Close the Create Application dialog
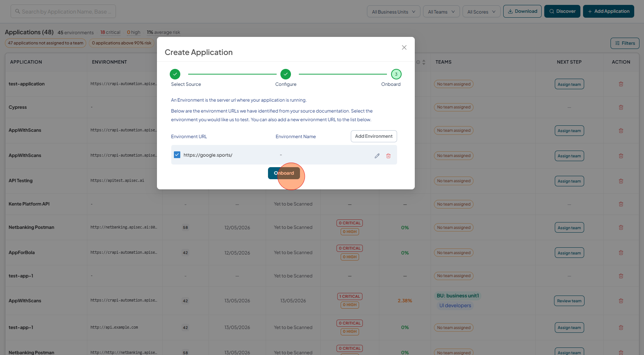 tap(404, 47)
